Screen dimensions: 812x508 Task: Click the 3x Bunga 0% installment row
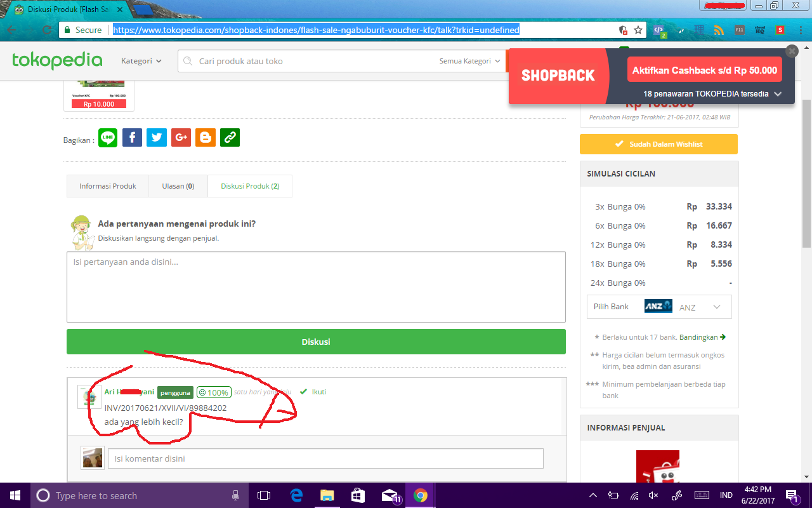[659, 206]
